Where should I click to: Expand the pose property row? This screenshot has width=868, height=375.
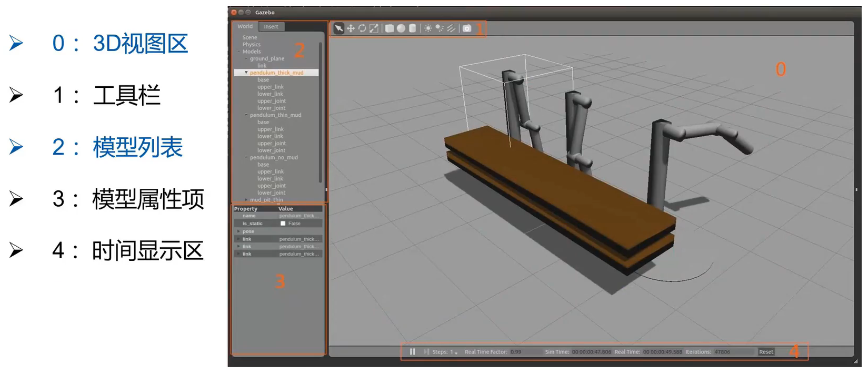[238, 231]
